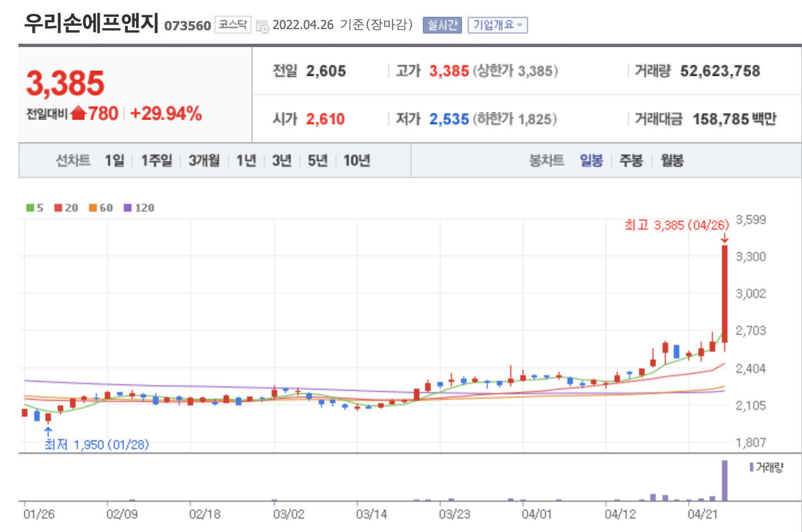The height and width of the screenshot is (532, 802).
Task: Click the stock name 우리손에프앤지
Action: pyautogui.click(x=92, y=24)
